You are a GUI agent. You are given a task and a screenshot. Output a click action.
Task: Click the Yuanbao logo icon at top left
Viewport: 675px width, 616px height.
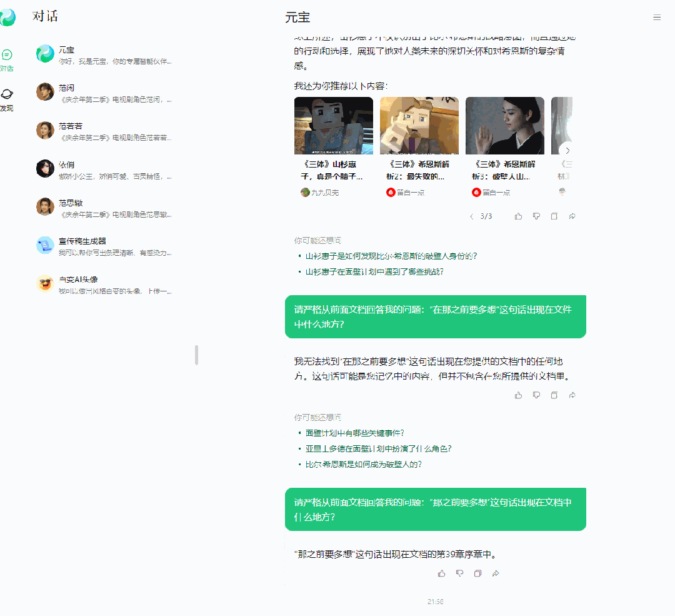(x=7, y=18)
